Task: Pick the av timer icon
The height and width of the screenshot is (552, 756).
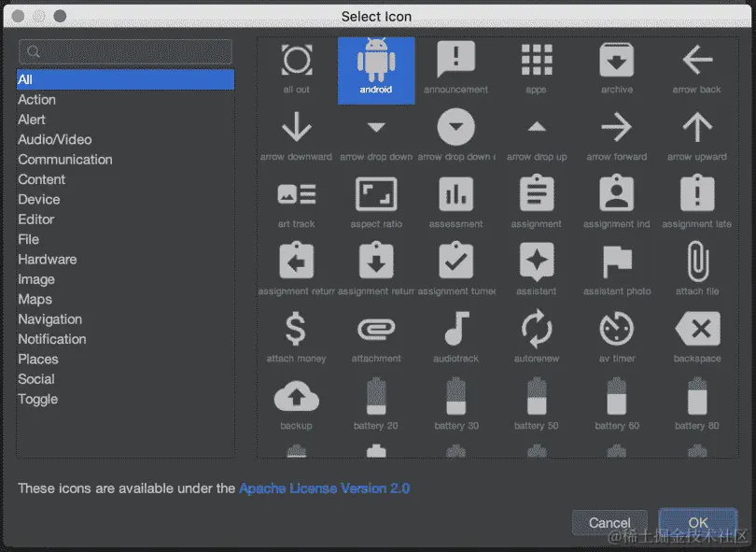Action: pyautogui.click(x=617, y=338)
